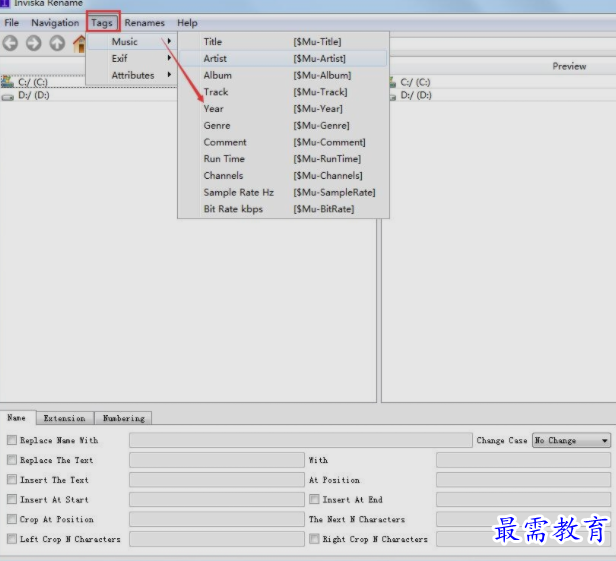This screenshot has height=561, width=616.
Task: Expand the Attributes submenu
Action: [131, 75]
